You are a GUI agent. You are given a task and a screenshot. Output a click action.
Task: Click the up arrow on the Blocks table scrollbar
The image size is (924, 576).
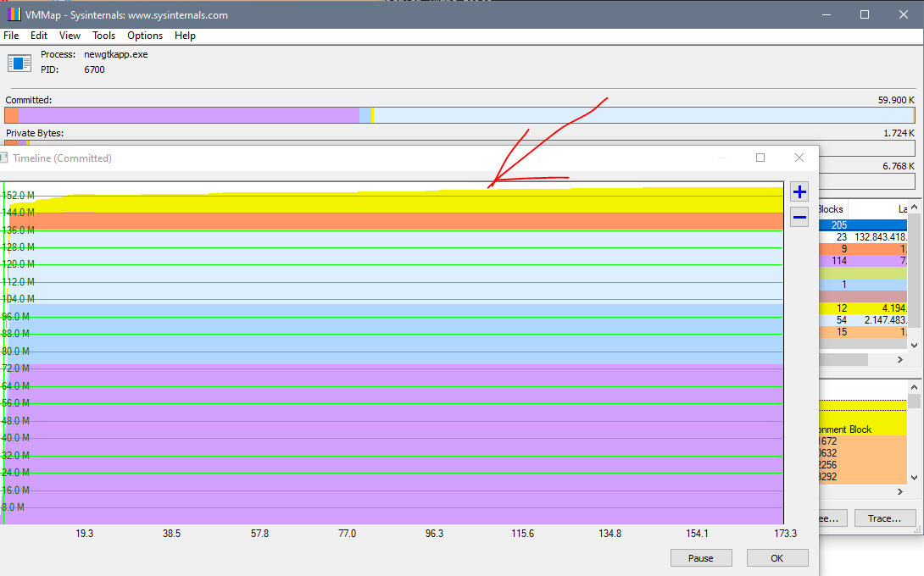pyautogui.click(x=913, y=208)
